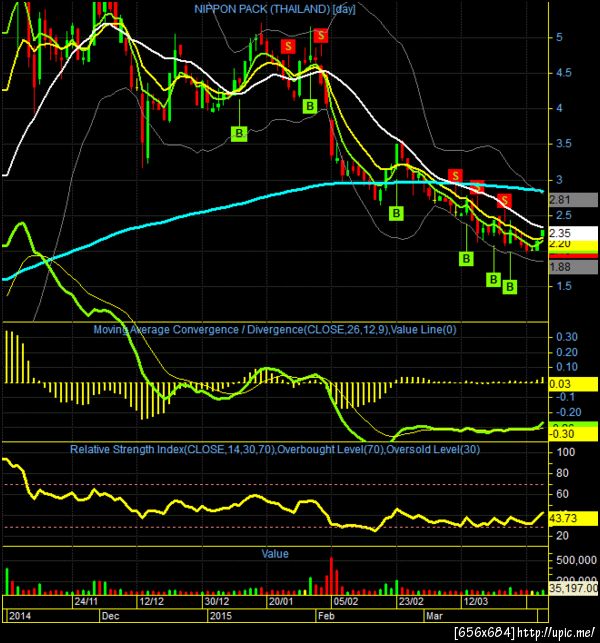600x643 pixels.
Task: Click the highest Sell marker near price 5
Action: pyautogui.click(x=321, y=35)
